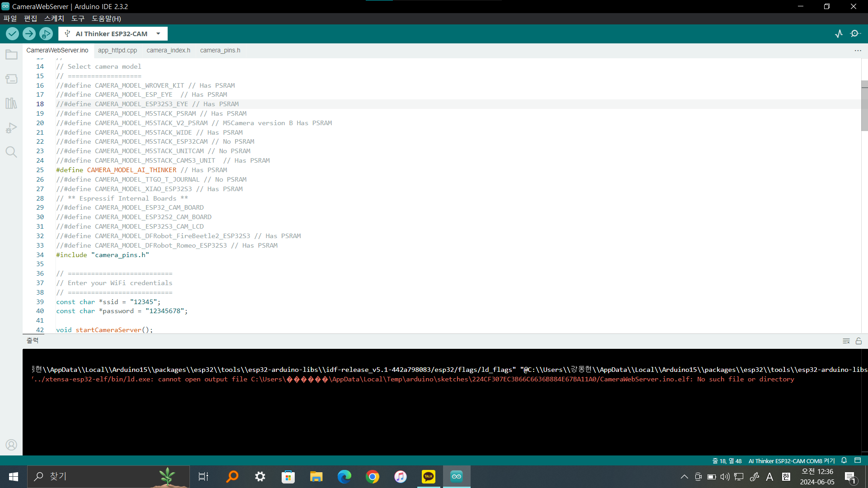Viewport: 868px width, 488px height.
Task: Toggle the bottom panel in status bar
Action: tap(858, 460)
